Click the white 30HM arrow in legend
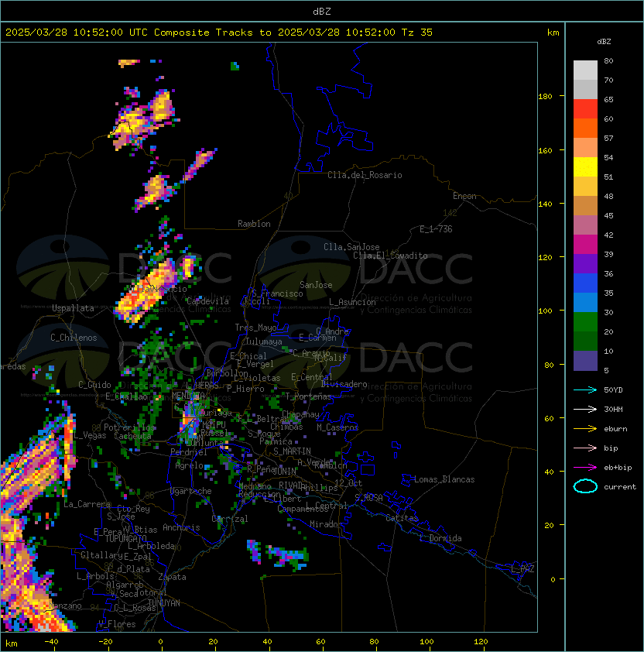The height and width of the screenshot is (652, 644). 585,410
